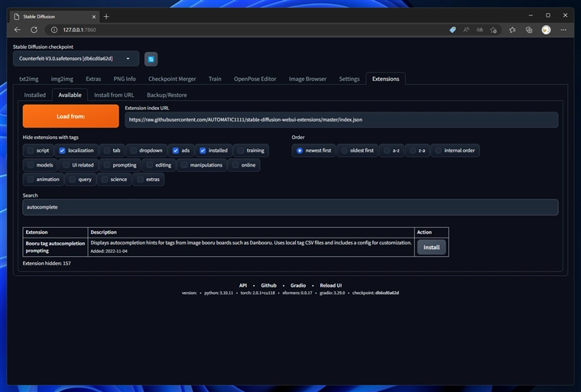Image resolution: width=581 pixels, height=392 pixels.
Task: Toggle the UI related checkbox
Action: (x=66, y=165)
